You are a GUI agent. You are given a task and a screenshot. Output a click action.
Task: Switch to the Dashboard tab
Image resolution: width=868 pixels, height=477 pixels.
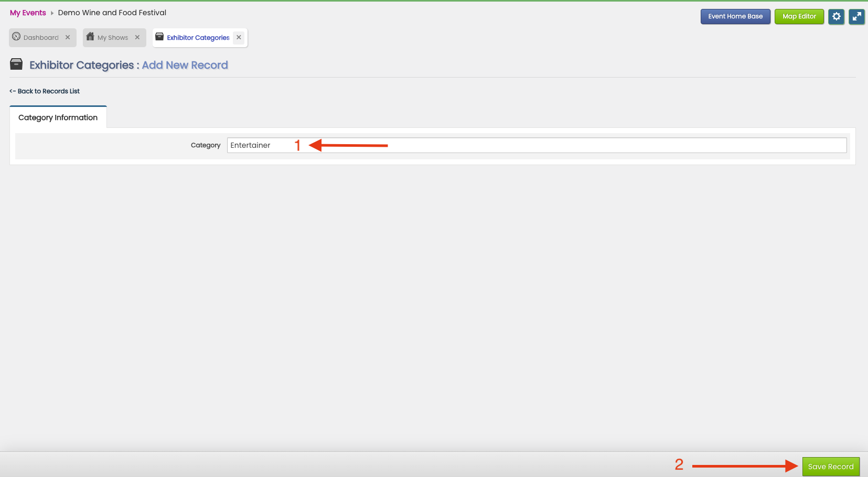pyautogui.click(x=42, y=38)
